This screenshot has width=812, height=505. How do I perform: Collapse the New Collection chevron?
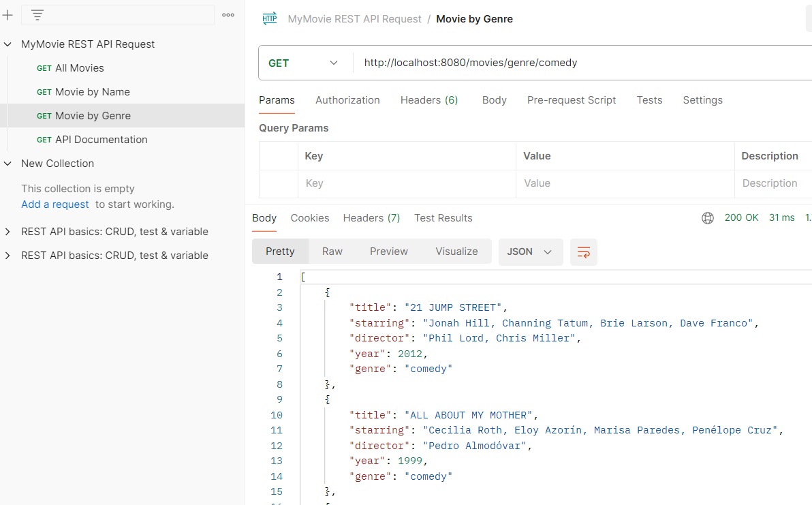[x=7, y=164]
